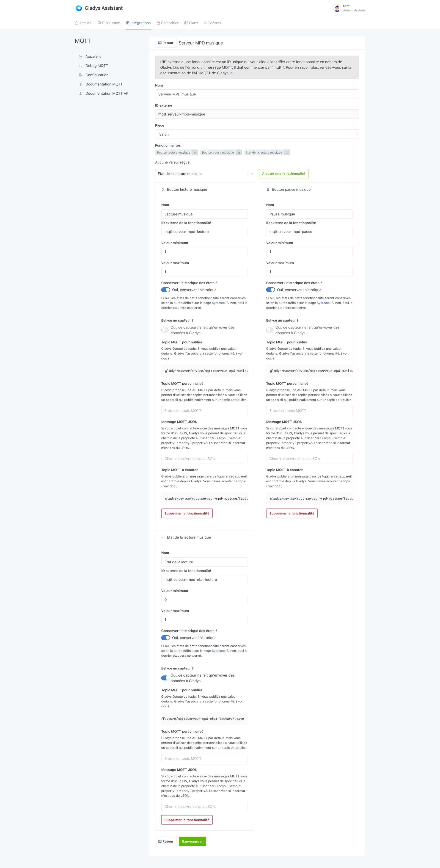Click pause icon on Bouton pause musique tag
The height and width of the screenshot is (868, 440).
click(x=239, y=153)
